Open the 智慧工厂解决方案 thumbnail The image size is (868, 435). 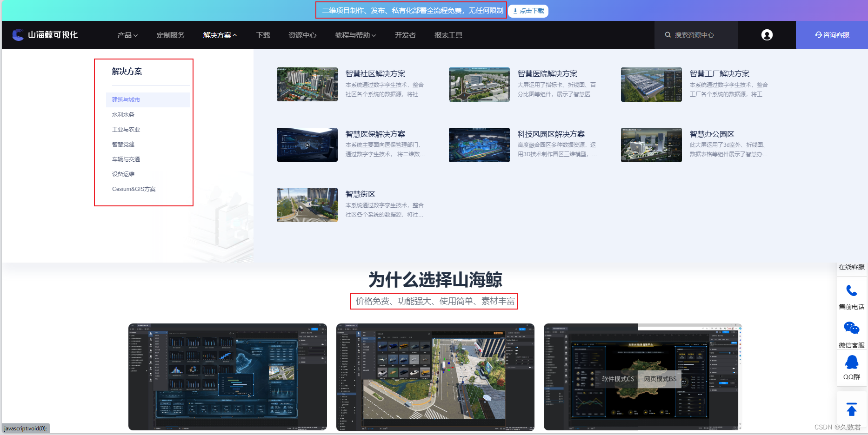coord(651,85)
